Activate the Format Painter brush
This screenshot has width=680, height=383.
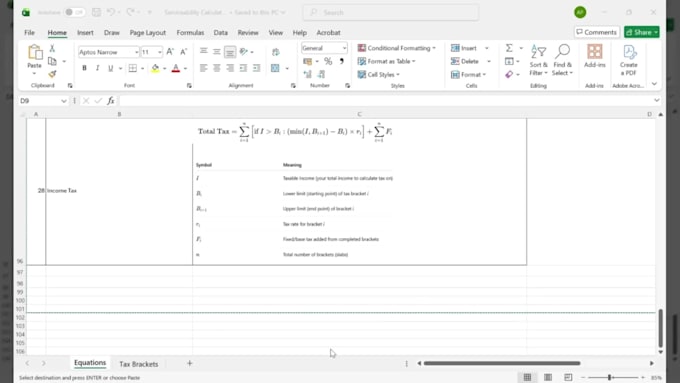pos(52,74)
